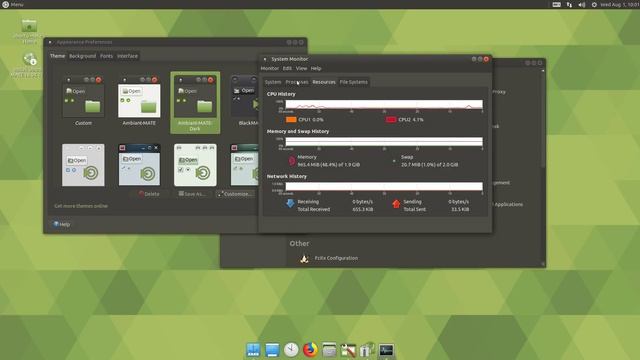The height and width of the screenshot is (360, 640).
Task: Select the Ambiant-MATE-Dark theme thumbnail
Action: tap(195, 103)
